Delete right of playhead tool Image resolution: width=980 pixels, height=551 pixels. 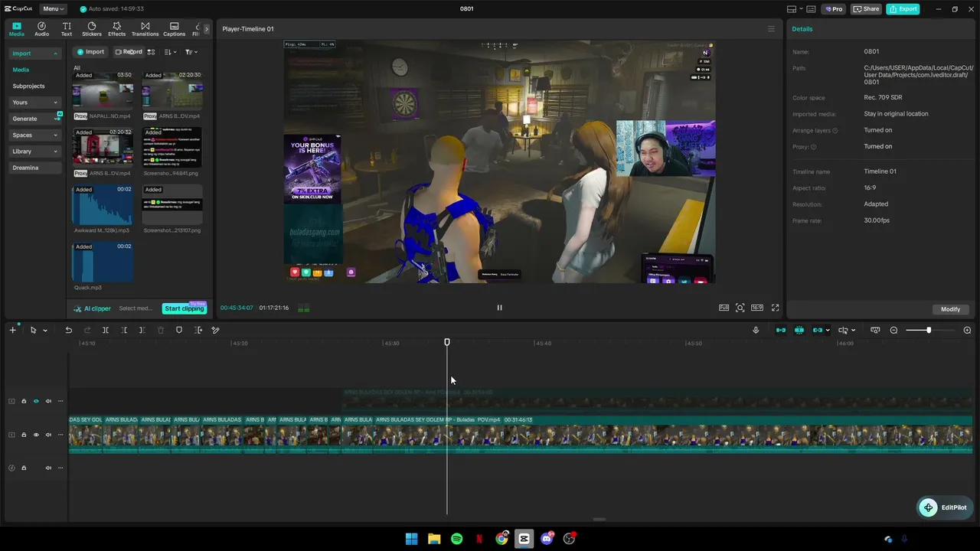(142, 330)
